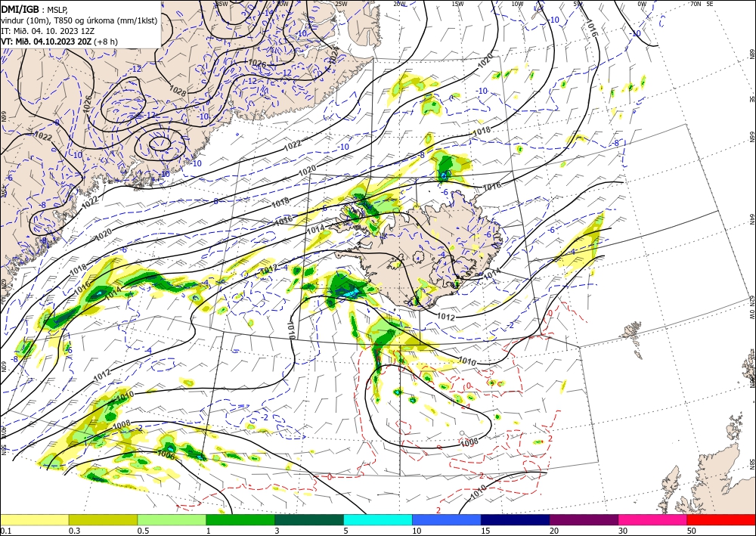This screenshot has width=756, height=536.
Task: Click the '64N' latitude label
Action: click(x=751, y=219)
